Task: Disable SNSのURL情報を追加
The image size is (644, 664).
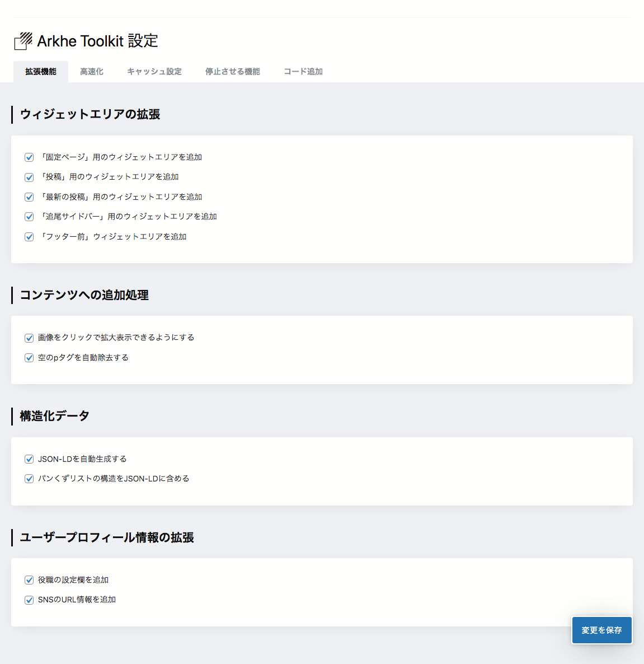Action: [29, 600]
